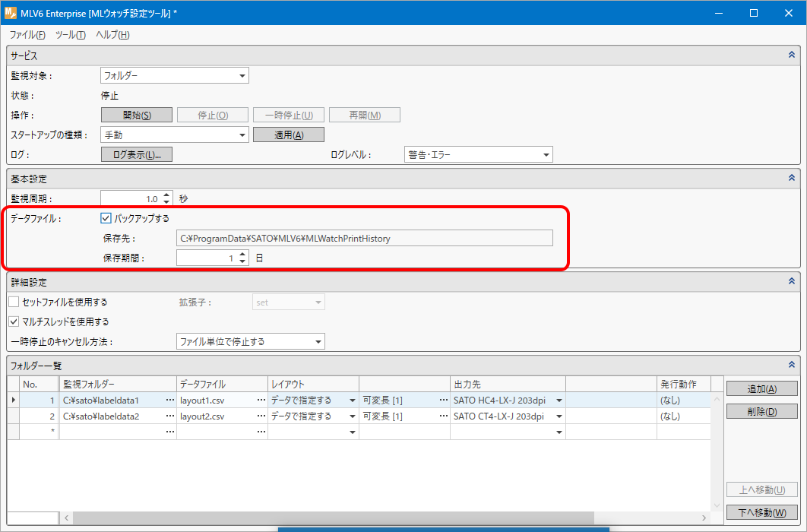Collapse the サービス section

(792, 55)
